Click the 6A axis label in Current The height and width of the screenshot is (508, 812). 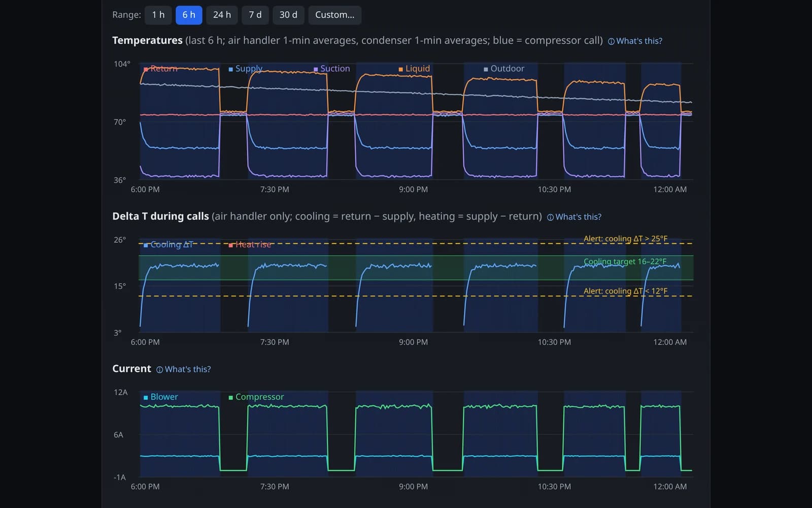pos(118,435)
